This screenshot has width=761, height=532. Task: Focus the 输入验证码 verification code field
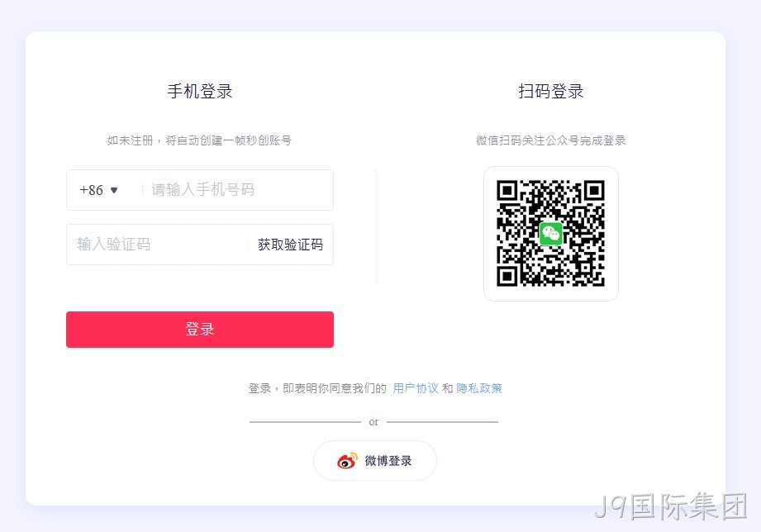point(156,245)
